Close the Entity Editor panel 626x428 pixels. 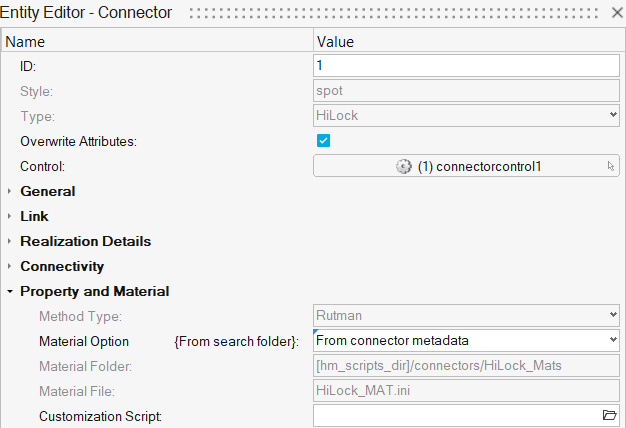pos(614,13)
